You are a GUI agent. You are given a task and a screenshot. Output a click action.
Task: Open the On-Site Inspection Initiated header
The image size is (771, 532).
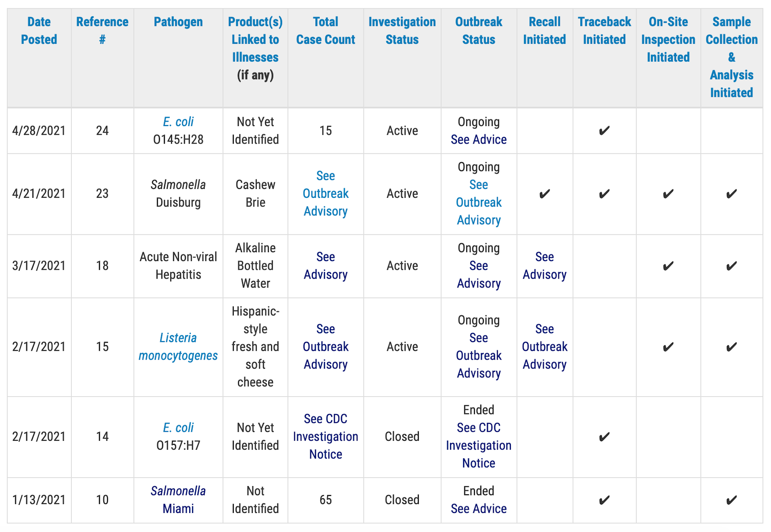[x=668, y=39]
